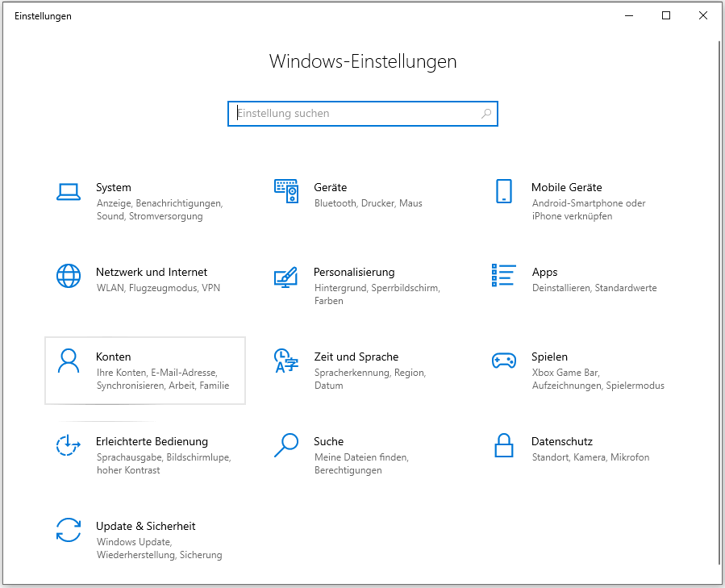The image size is (725, 588).
Task: Click the Update & Sicherheit sync icon
Action: [x=69, y=530]
